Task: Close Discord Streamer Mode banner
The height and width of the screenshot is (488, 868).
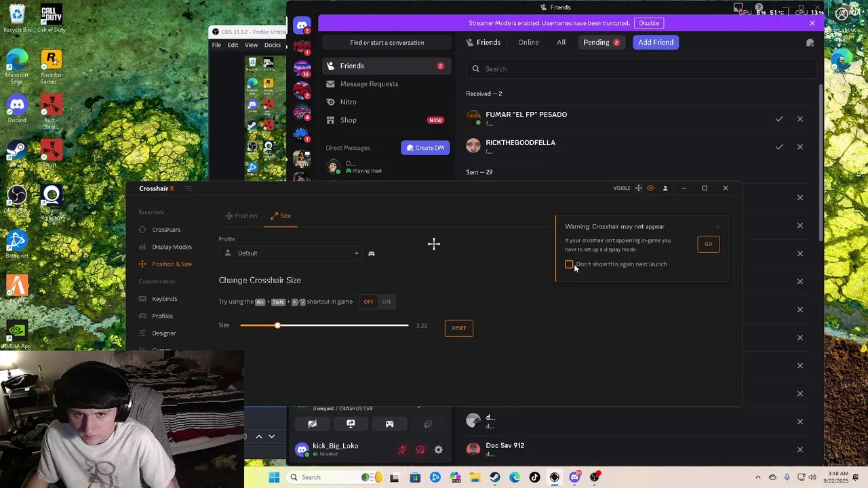Action: 812,23
